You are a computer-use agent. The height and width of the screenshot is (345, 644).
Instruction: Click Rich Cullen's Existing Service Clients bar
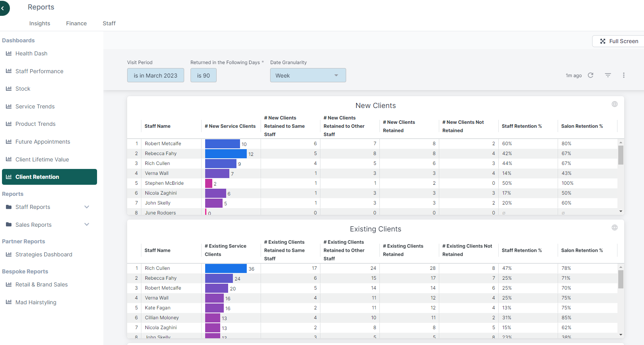tap(226, 268)
